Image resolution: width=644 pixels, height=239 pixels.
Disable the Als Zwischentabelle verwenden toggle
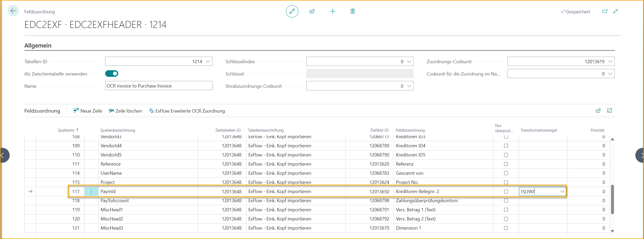coord(112,74)
